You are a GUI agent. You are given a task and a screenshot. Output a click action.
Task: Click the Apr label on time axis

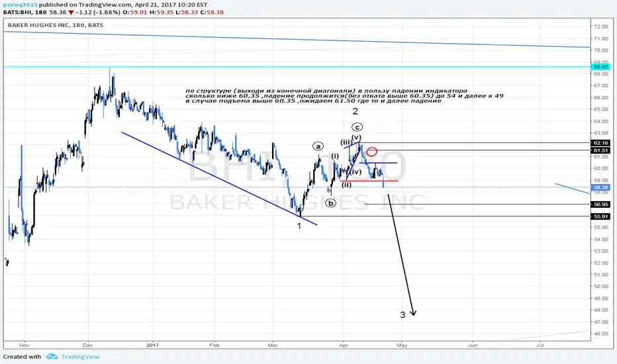pyautogui.click(x=344, y=345)
